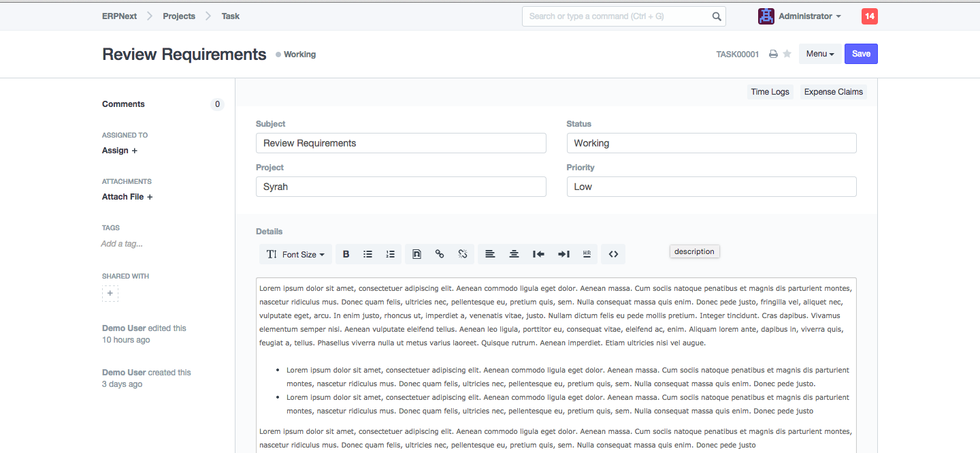Remove hyperlink with the unlink icon

pyautogui.click(x=462, y=254)
